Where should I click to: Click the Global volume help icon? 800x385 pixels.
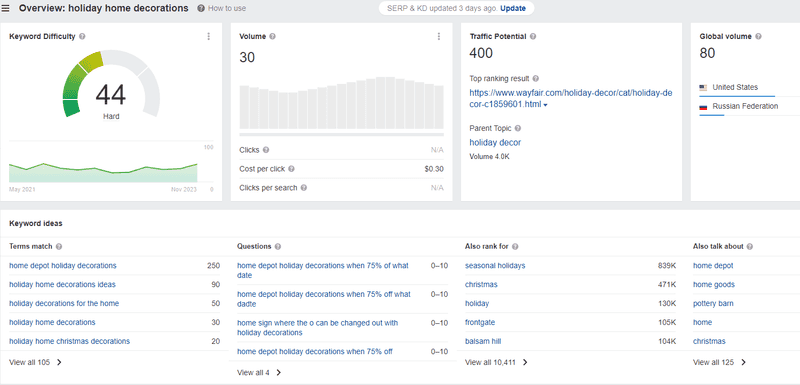758,36
